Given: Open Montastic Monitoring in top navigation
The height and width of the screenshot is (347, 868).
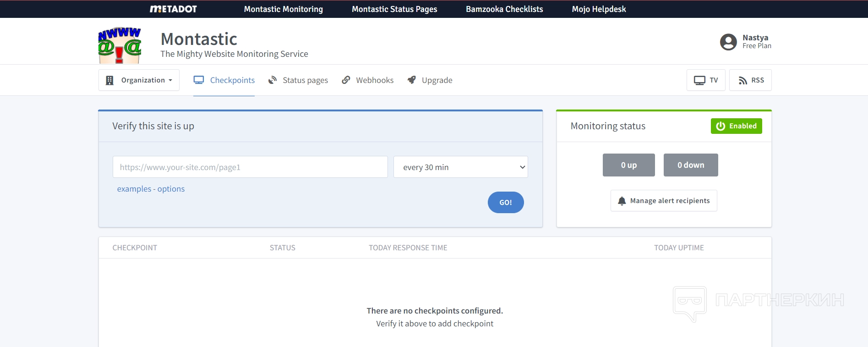Looking at the screenshot, I should pyautogui.click(x=284, y=9).
